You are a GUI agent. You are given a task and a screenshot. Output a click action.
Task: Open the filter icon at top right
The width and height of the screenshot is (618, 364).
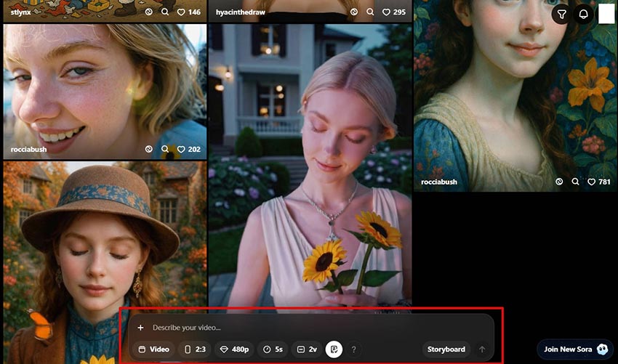point(561,14)
